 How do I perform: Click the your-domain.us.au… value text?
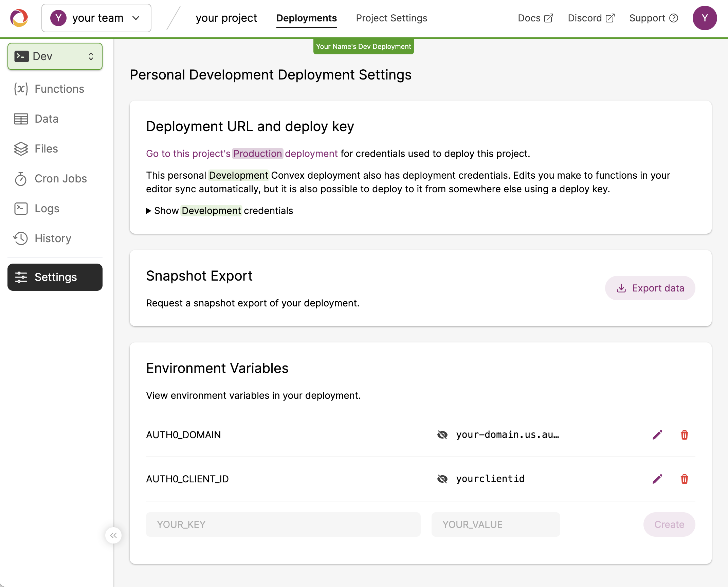click(508, 435)
